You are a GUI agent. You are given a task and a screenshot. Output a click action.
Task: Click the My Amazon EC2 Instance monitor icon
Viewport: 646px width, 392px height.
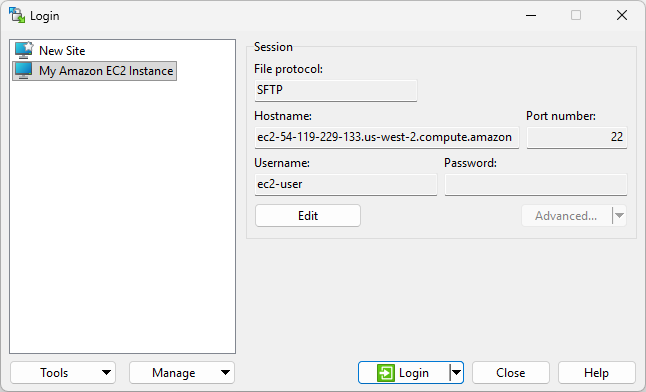pos(23,70)
